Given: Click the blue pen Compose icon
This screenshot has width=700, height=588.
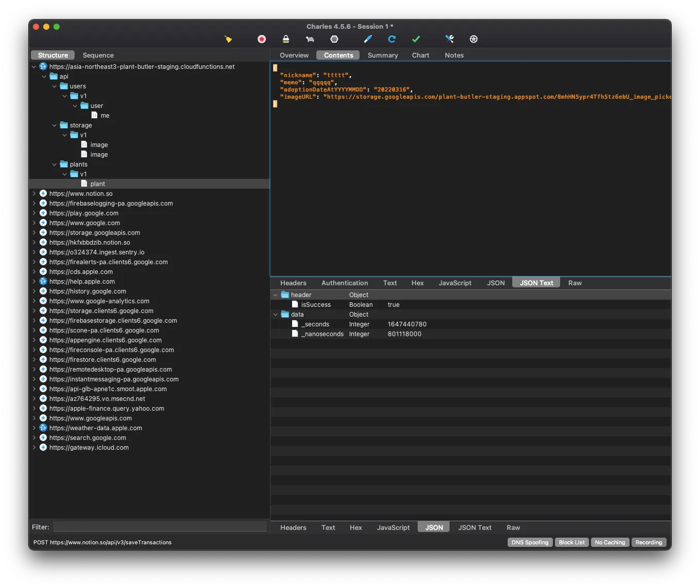Looking at the screenshot, I should (x=368, y=39).
